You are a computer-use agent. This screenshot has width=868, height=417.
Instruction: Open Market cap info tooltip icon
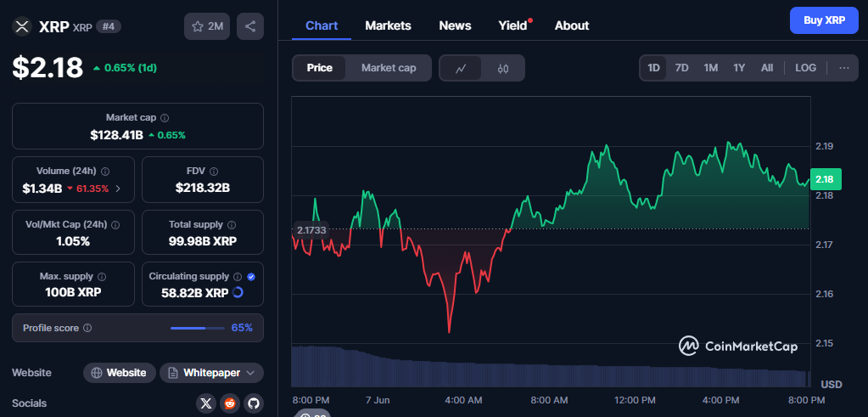click(x=165, y=118)
